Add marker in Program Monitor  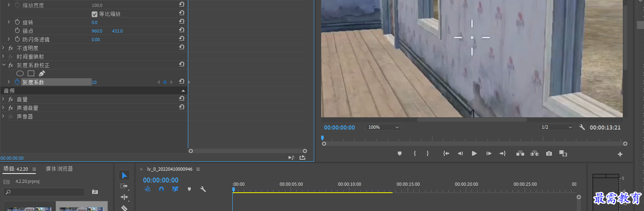coord(399,154)
